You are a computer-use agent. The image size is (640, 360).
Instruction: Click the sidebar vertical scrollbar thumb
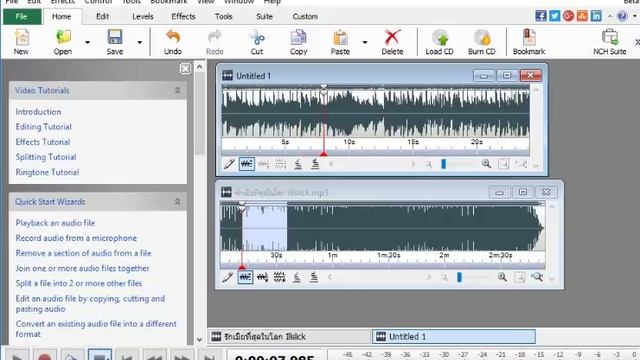click(200, 114)
